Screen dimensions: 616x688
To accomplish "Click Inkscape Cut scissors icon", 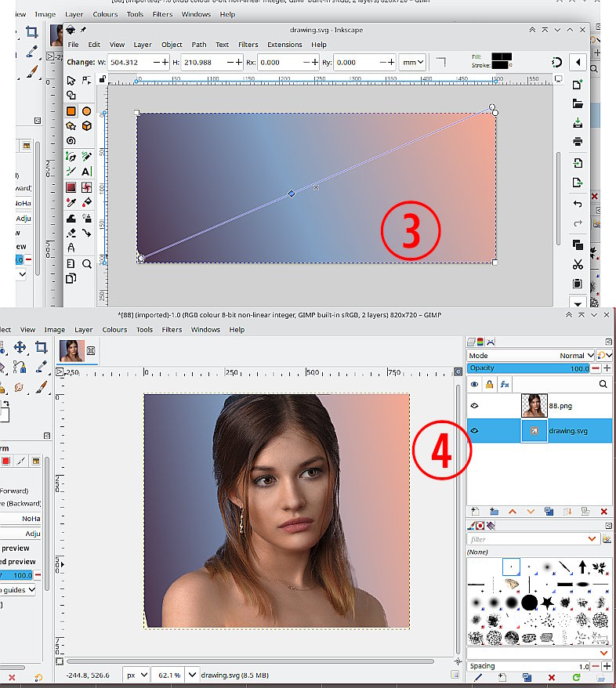I will [x=578, y=264].
